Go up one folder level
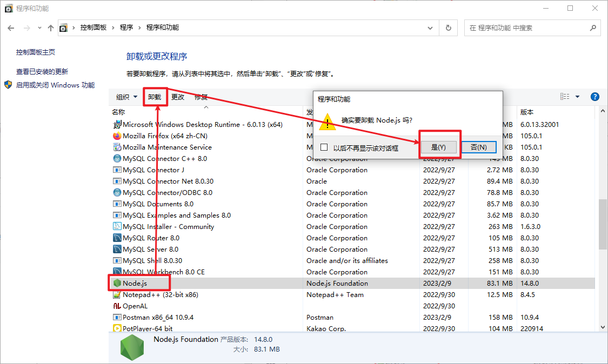608x364 pixels. click(51, 28)
